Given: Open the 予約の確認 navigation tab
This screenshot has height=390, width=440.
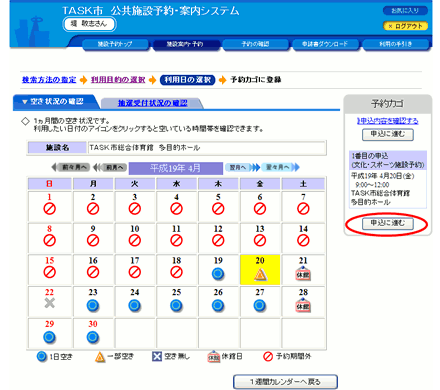Looking at the screenshot, I should 255,44.
